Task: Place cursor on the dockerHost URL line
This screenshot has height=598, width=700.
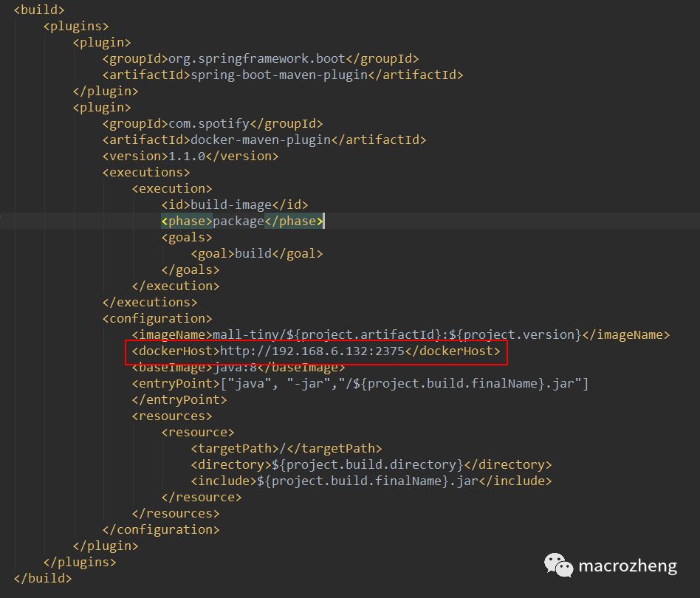Action: pyautogui.click(x=315, y=351)
